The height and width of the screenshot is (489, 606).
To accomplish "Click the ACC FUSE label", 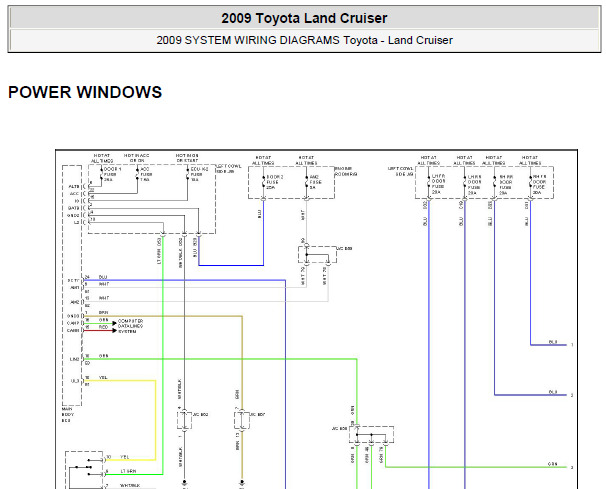I will point(145,174).
